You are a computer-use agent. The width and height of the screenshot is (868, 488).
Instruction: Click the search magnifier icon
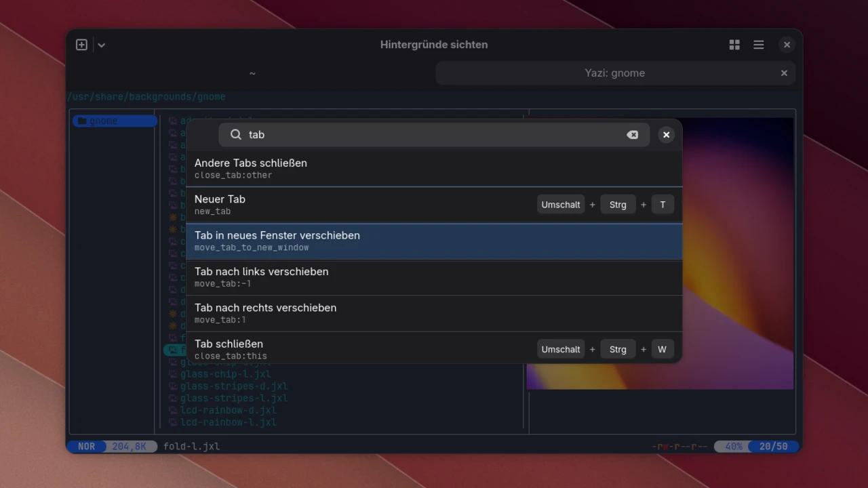tap(236, 135)
